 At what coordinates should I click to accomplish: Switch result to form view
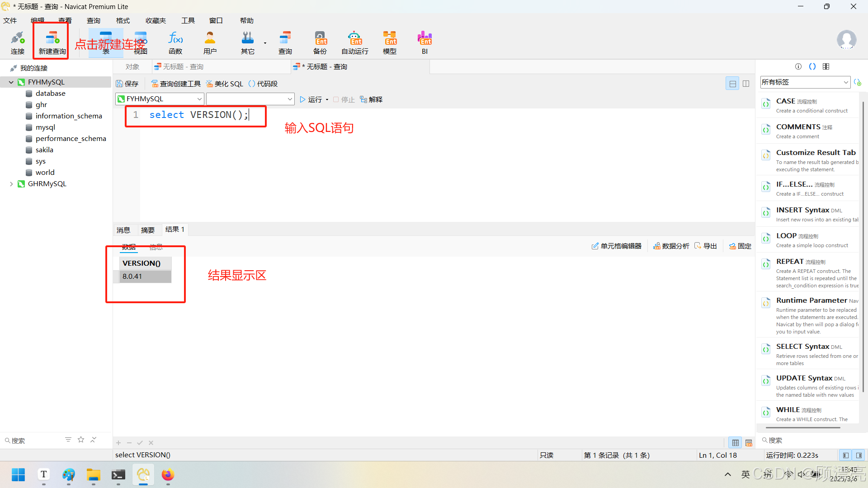(x=749, y=443)
